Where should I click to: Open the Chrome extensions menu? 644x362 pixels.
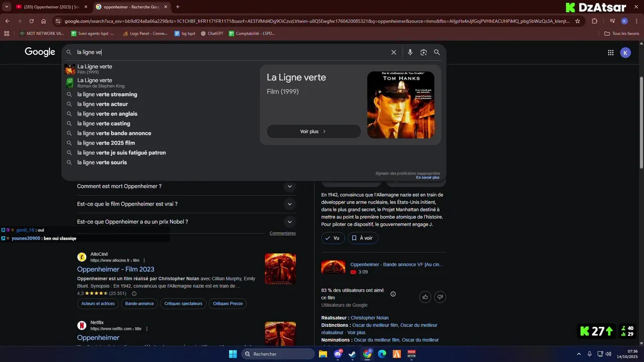[594, 21]
